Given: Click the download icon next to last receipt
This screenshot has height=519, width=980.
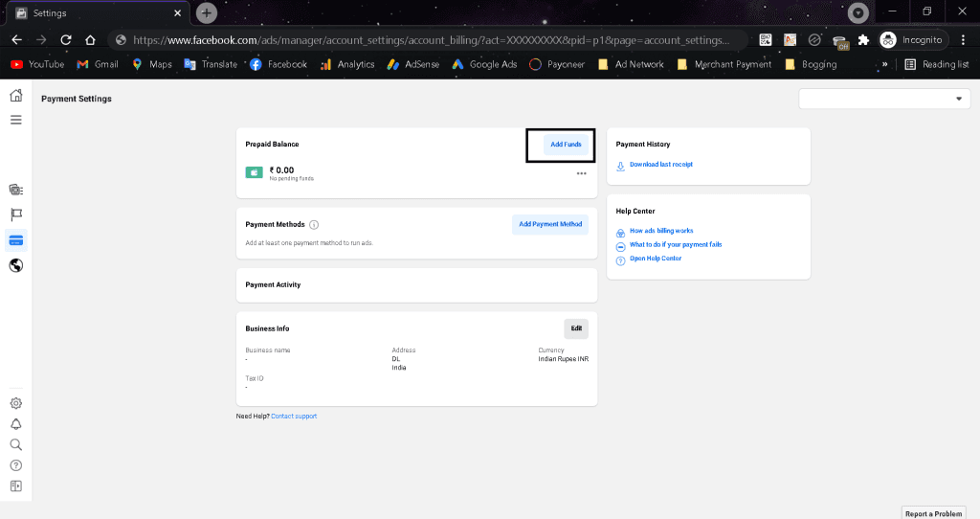Looking at the screenshot, I should click(620, 167).
